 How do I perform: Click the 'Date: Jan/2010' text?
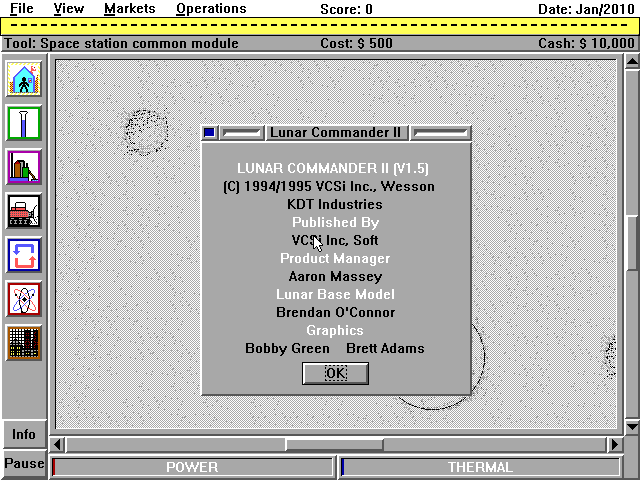[x=586, y=9]
